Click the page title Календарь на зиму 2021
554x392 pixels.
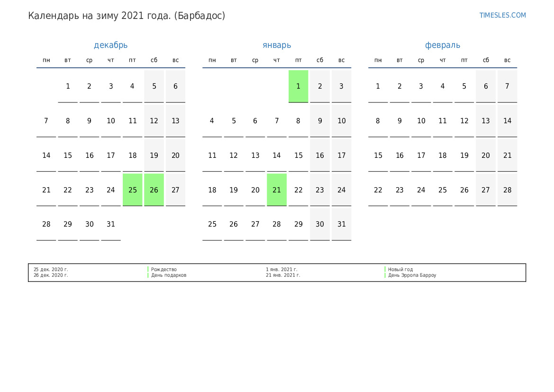[x=127, y=16]
